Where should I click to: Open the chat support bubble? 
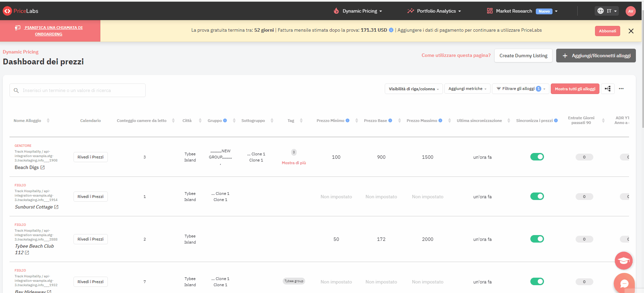click(624, 283)
